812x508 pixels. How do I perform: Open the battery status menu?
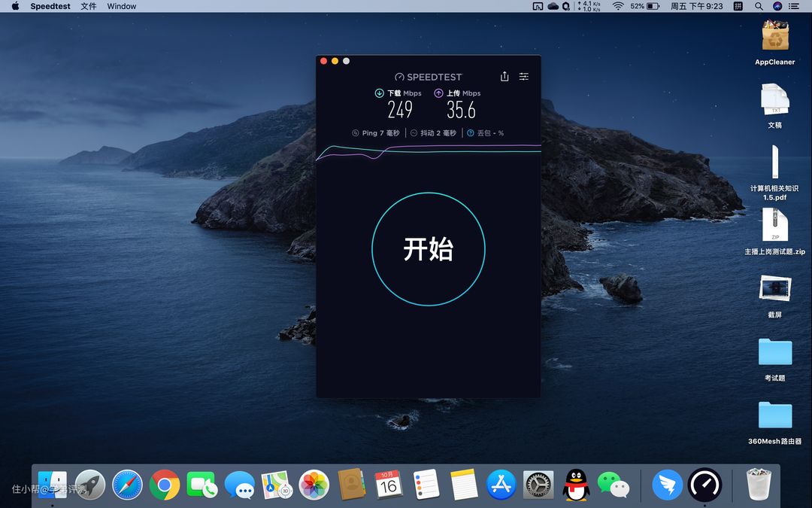[x=653, y=6]
